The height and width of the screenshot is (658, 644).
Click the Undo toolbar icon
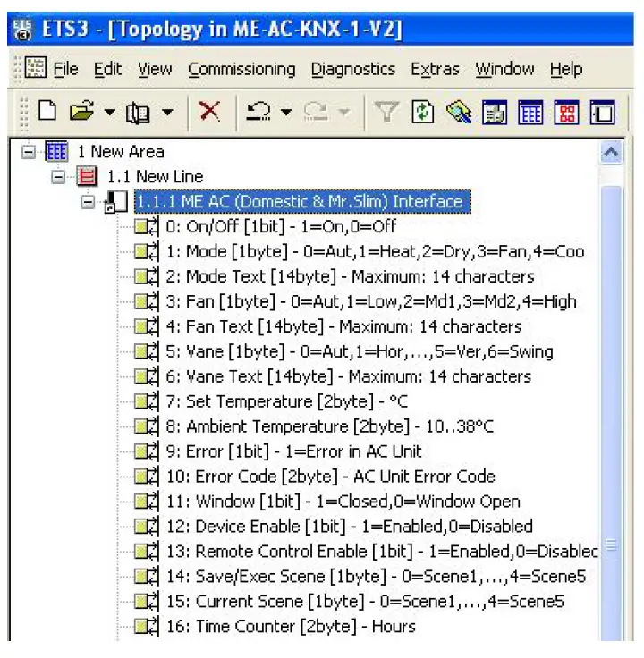click(x=258, y=112)
